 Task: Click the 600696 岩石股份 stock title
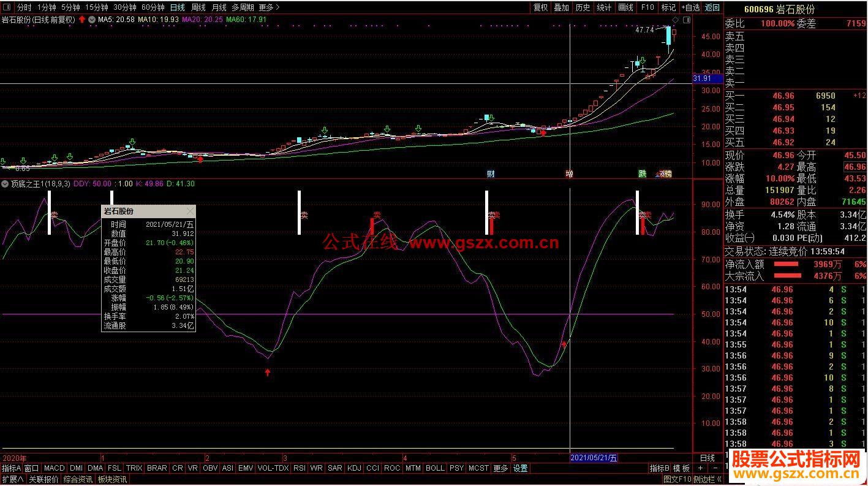pyautogui.click(x=779, y=9)
